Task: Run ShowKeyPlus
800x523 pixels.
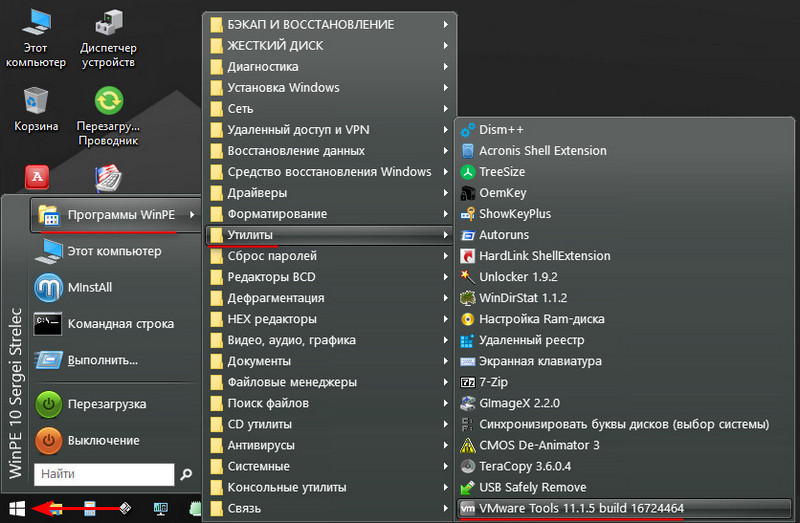Action: tap(624, 214)
